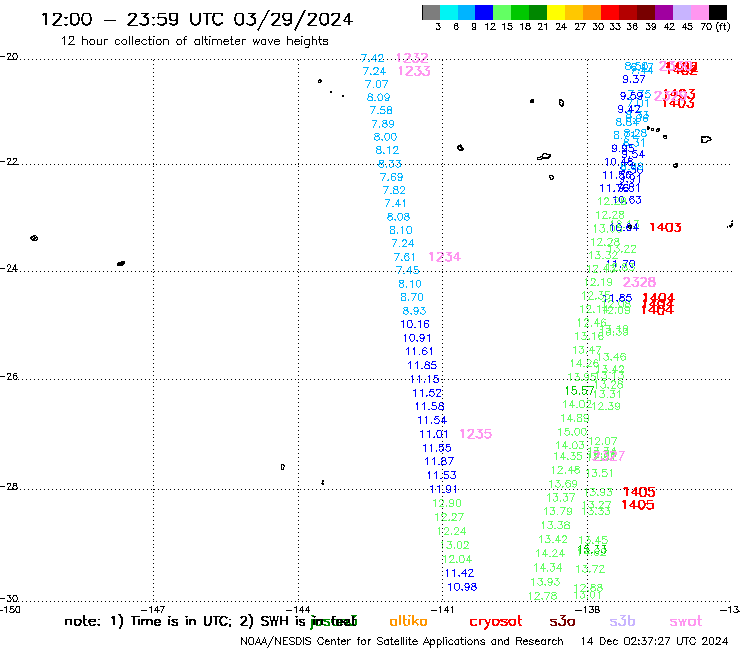Select the pink swatch in the color scale
740x650 pixels.
[699, 12]
